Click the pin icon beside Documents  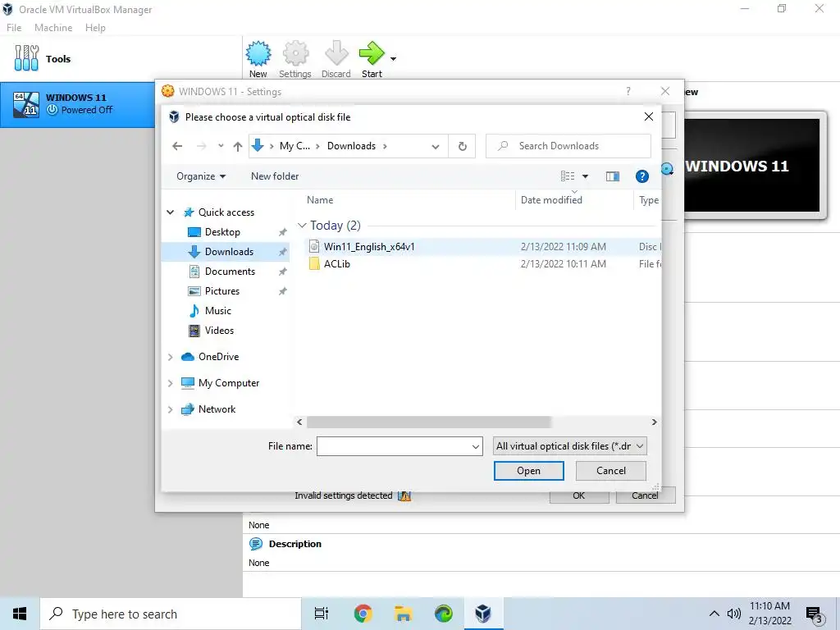click(x=282, y=272)
